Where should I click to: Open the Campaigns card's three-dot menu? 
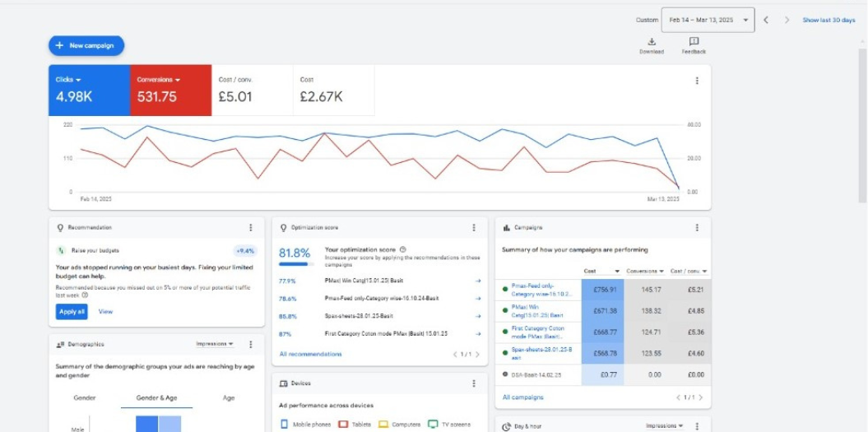(x=697, y=228)
